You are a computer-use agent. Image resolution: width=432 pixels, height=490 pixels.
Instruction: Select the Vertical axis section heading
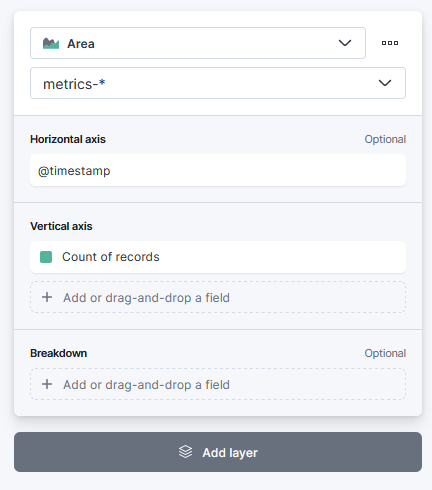61,226
